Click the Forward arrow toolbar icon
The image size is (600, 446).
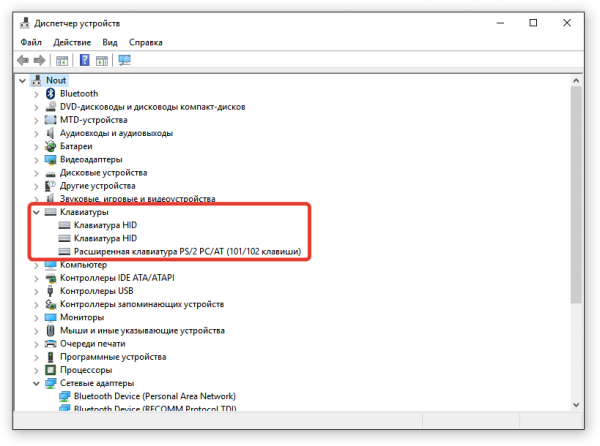[39, 60]
